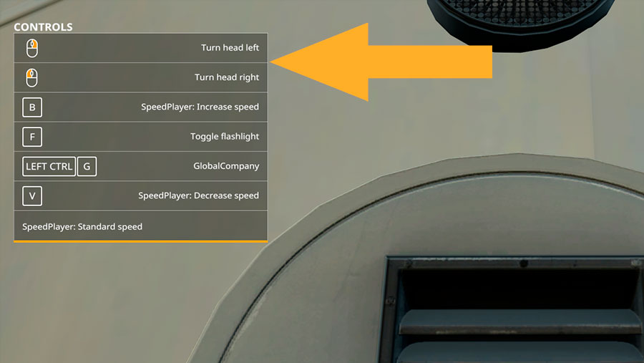The height and width of the screenshot is (363, 644).
Task: Click SpeedPlayer: Decrease speed text
Action: (x=198, y=195)
